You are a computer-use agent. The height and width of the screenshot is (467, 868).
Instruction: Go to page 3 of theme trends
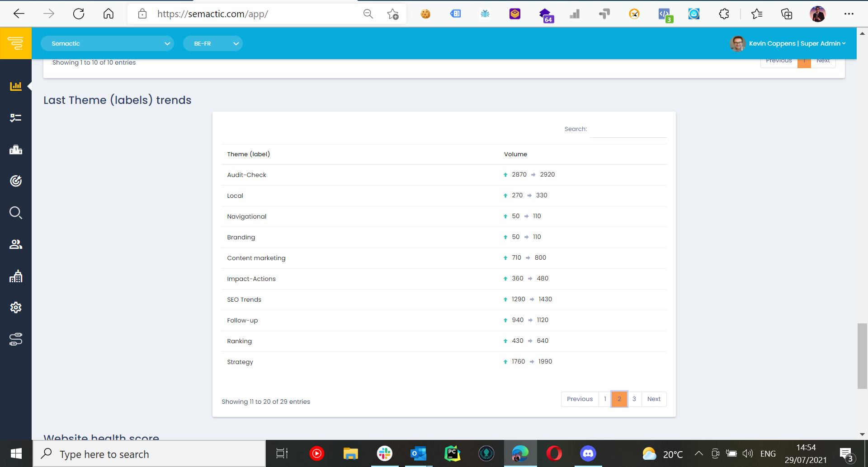pos(634,399)
